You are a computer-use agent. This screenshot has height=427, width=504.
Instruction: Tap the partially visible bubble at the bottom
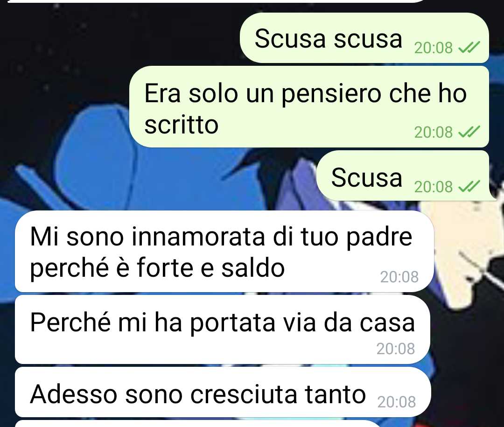point(198,424)
